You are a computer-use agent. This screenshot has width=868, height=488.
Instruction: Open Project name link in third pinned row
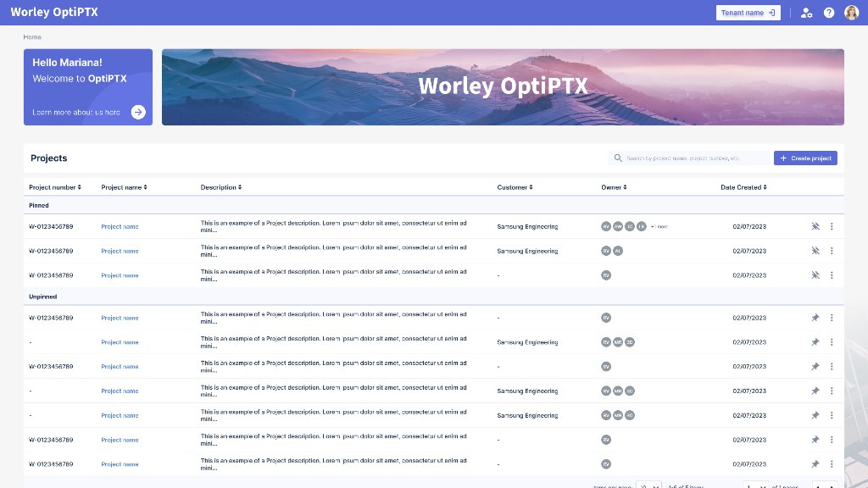[120, 275]
